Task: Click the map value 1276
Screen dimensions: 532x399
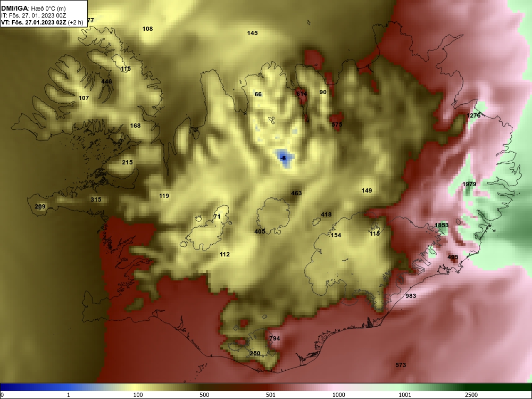Action: tap(473, 115)
